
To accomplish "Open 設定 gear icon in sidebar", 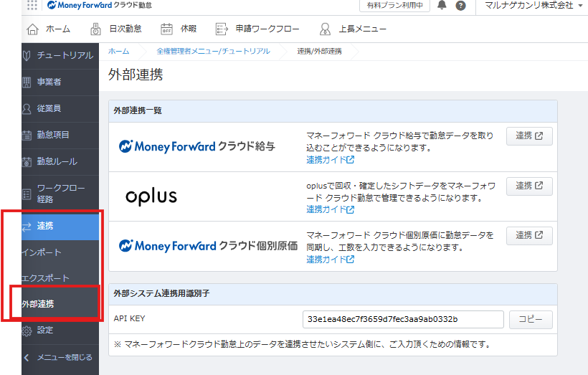I will pos(27,331).
